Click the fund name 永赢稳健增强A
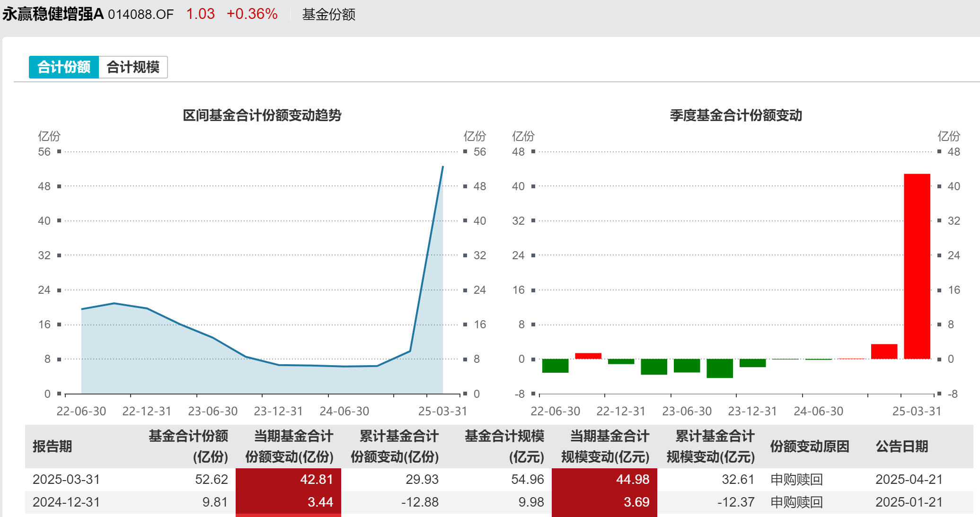Viewport: 980px width, 517px height. coord(53,14)
